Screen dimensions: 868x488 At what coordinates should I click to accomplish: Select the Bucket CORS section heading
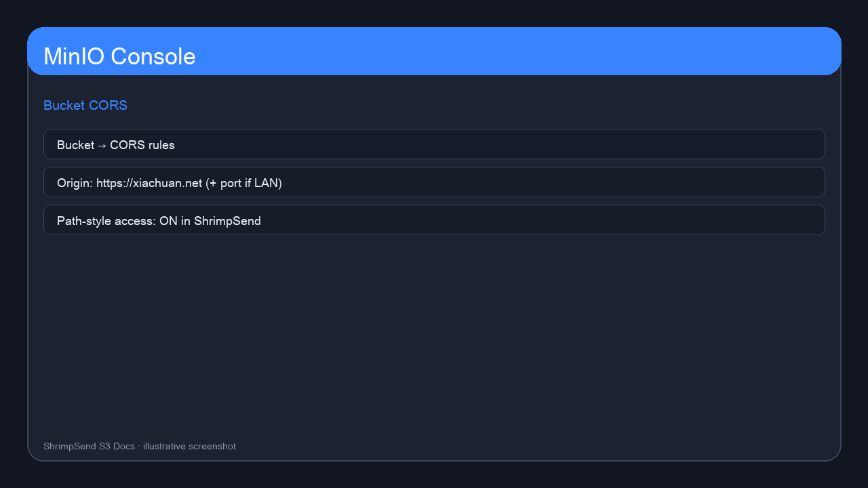pos(85,106)
